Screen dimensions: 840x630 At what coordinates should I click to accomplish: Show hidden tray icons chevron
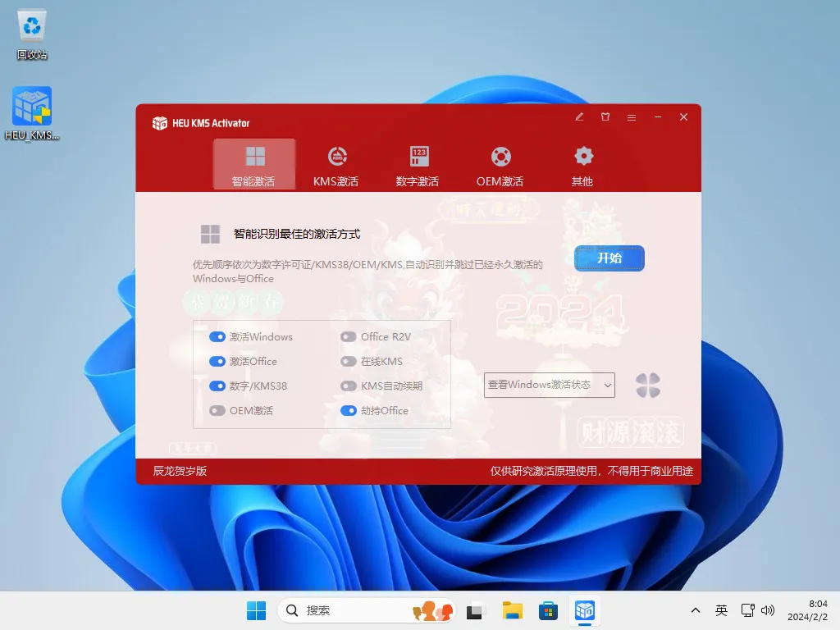click(696, 610)
